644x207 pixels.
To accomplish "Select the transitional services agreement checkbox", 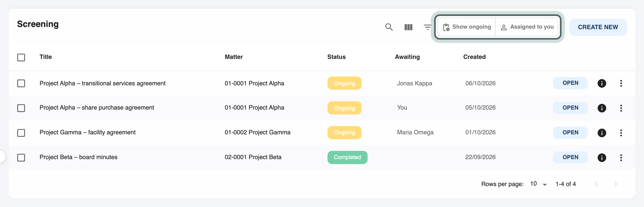I will click(x=21, y=83).
